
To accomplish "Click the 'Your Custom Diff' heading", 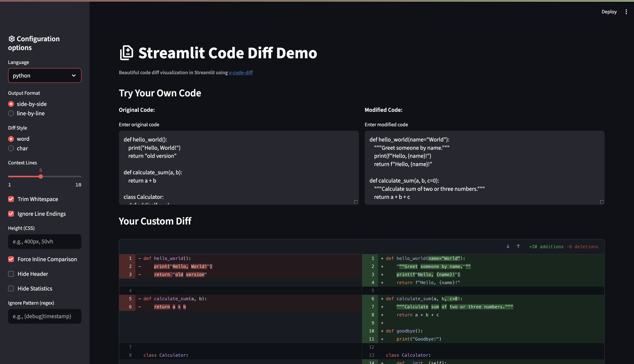I will click(x=155, y=221).
